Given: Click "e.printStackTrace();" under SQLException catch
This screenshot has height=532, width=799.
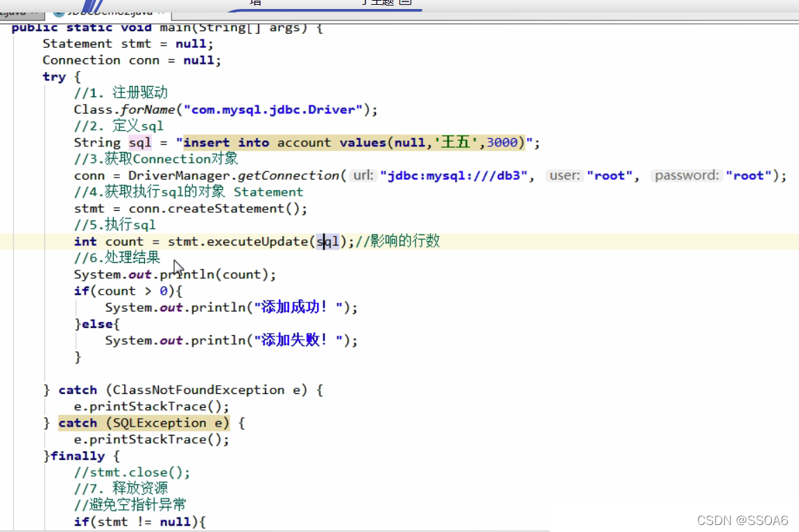Looking at the screenshot, I should click(151, 439).
